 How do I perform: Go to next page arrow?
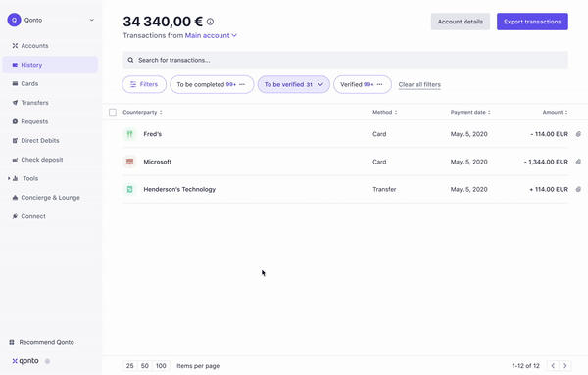pyautogui.click(x=565, y=366)
